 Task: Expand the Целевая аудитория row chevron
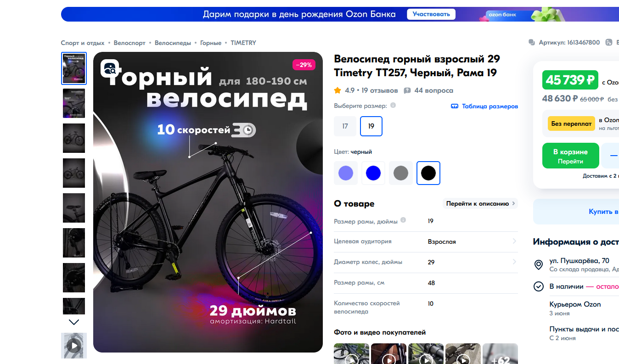coord(514,241)
